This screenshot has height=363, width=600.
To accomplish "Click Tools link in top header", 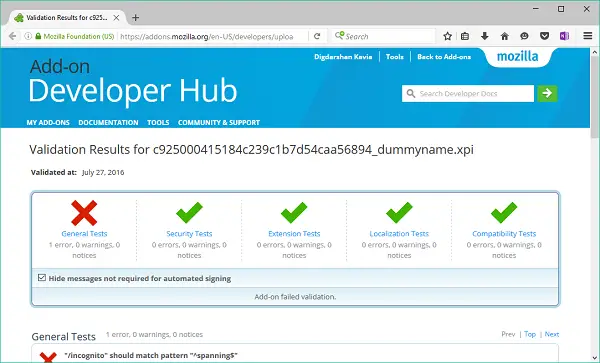I will [395, 57].
